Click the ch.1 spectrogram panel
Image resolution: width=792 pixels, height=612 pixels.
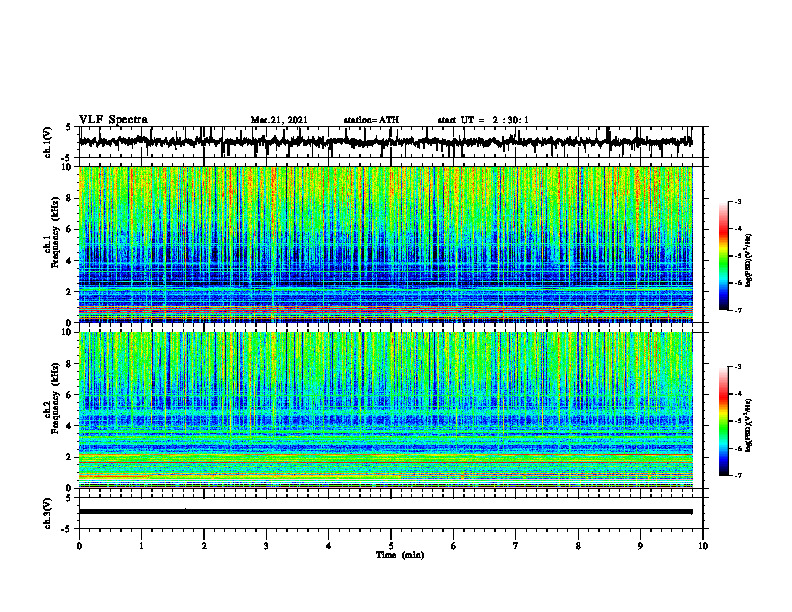point(385,244)
